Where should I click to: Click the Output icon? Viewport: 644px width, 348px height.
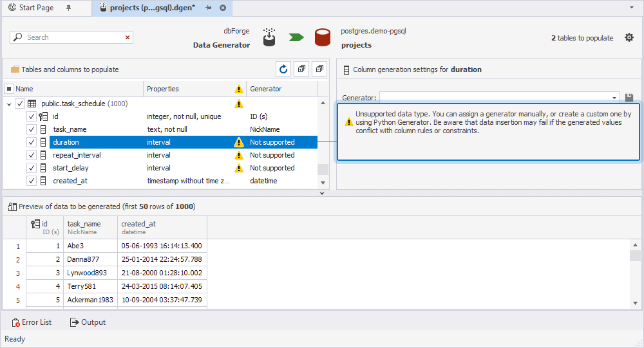(74, 322)
